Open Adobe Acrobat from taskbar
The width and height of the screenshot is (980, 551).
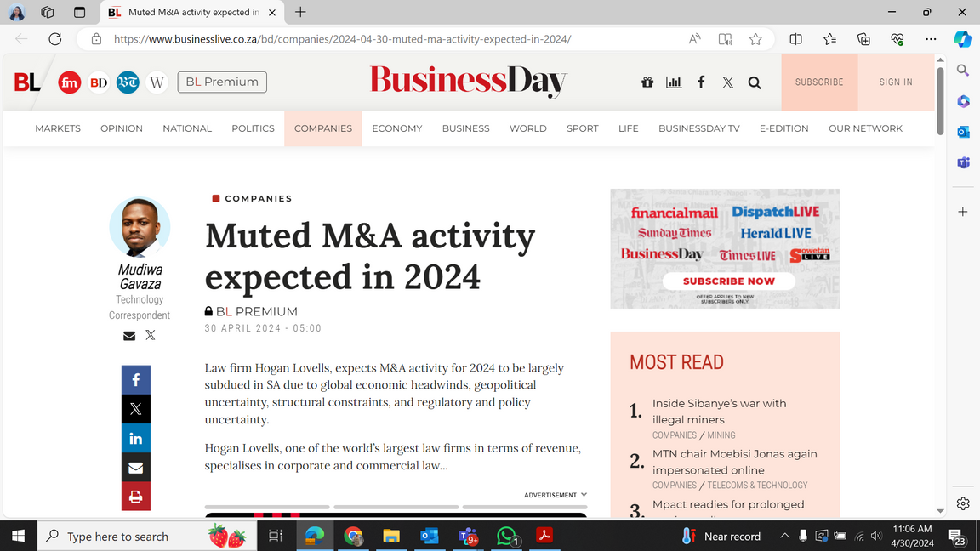coord(544,536)
